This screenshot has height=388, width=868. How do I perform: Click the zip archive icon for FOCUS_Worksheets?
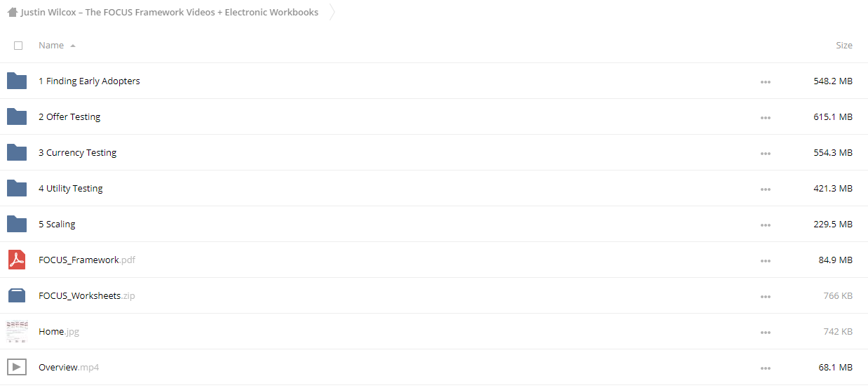(17, 295)
